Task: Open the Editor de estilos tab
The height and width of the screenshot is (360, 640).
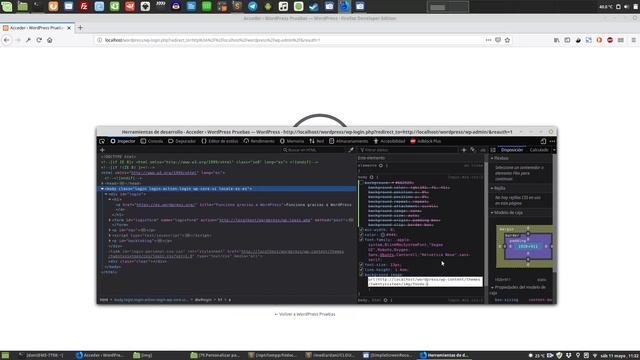Action: (x=220, y=141)
